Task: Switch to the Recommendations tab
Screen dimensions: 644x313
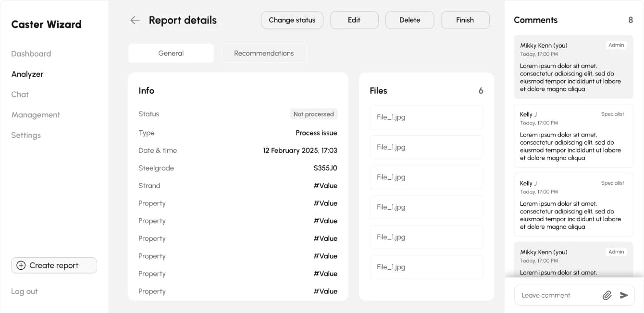Action: pos(264,53)
